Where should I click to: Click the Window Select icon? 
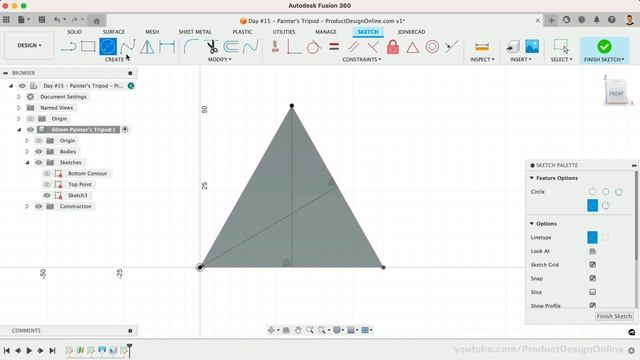561,47
